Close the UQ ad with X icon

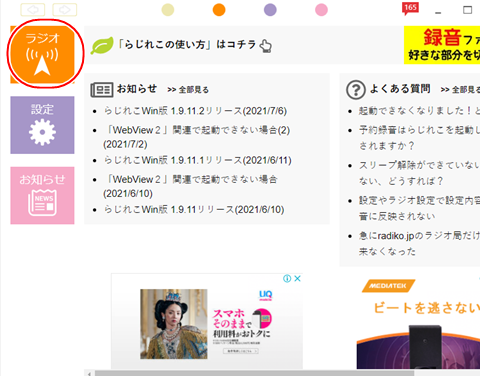(298, 278)
